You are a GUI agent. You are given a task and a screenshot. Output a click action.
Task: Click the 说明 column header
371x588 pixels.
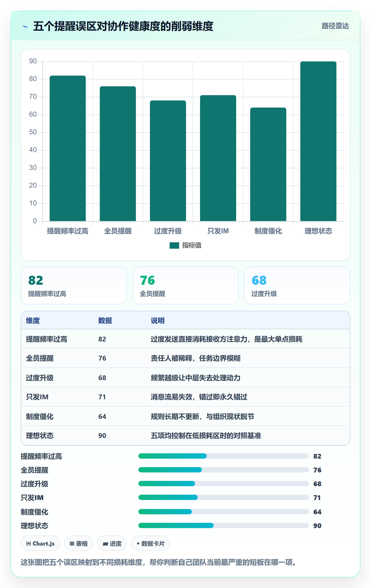pyautogui.click(x=158, y=321)
